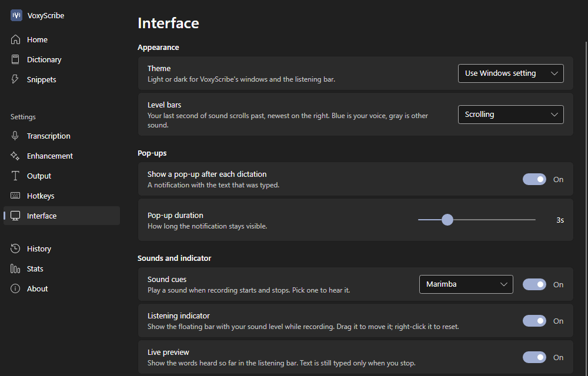This screenshot has width=588, height=376.
Task: Open the Level bars Scrolling dropdown
Action: 511,114
